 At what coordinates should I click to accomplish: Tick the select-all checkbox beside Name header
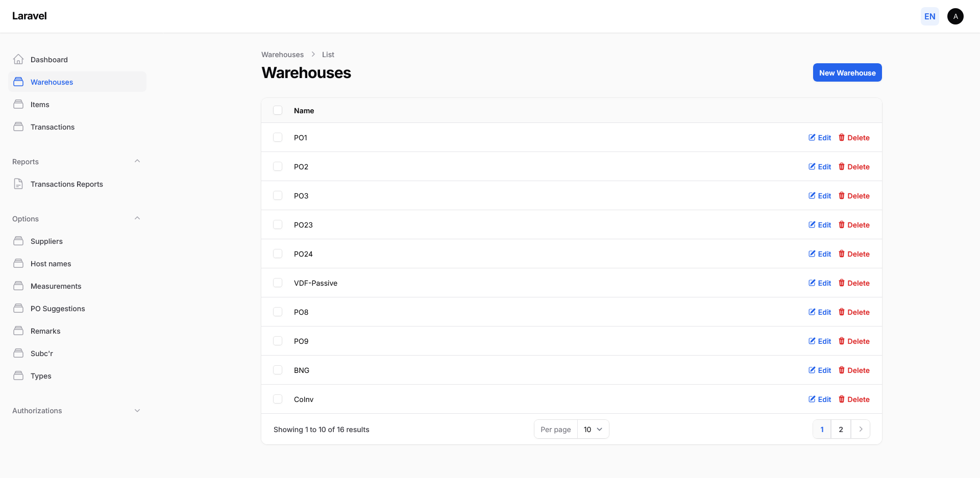pyautogui.click(x=278, y=111)
